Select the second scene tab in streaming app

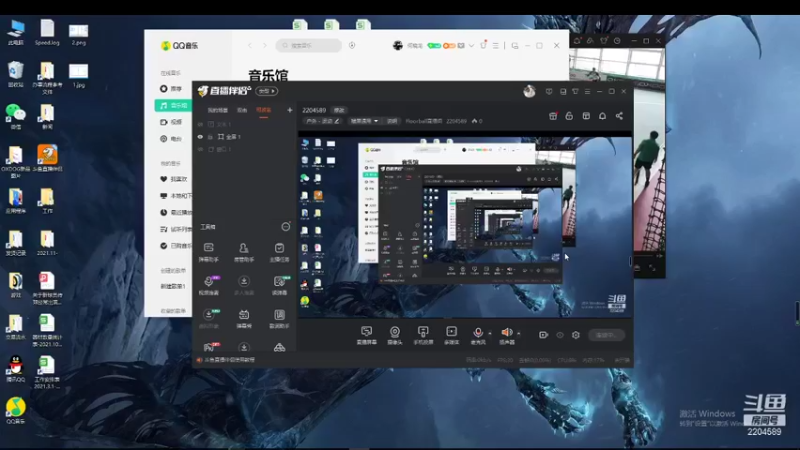pyautogui.click(x=242, y=110)
